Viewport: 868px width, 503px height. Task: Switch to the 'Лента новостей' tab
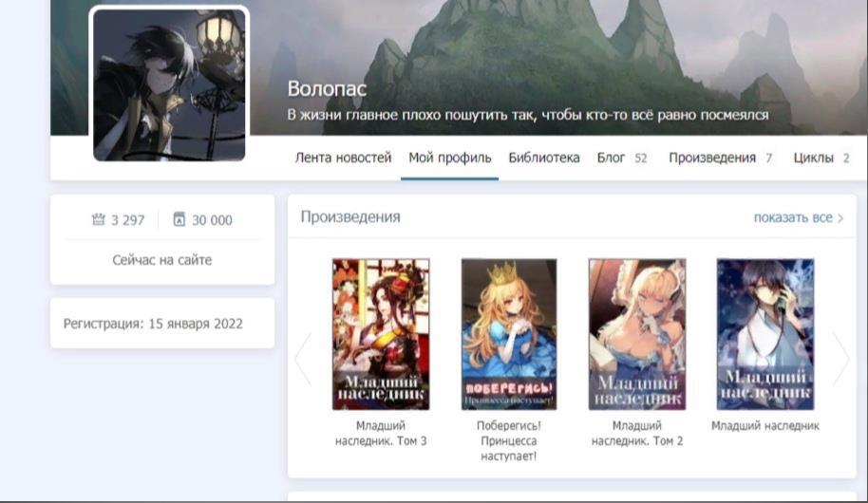[x=343, y=158]
